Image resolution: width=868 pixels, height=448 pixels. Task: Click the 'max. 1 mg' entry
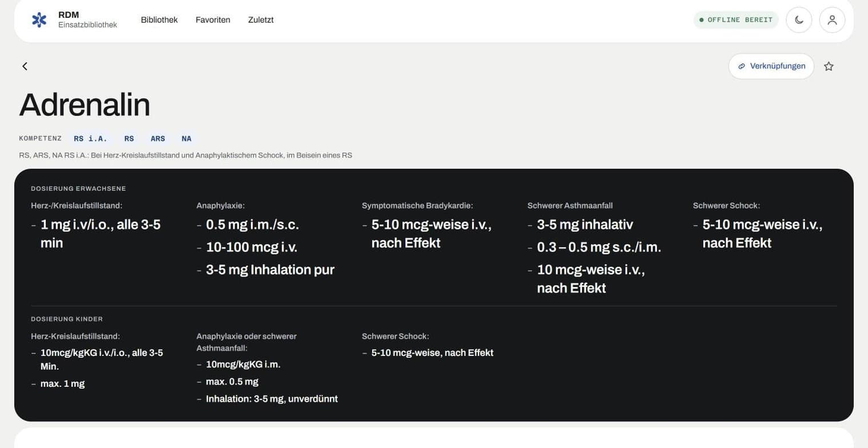pos(62,383)
